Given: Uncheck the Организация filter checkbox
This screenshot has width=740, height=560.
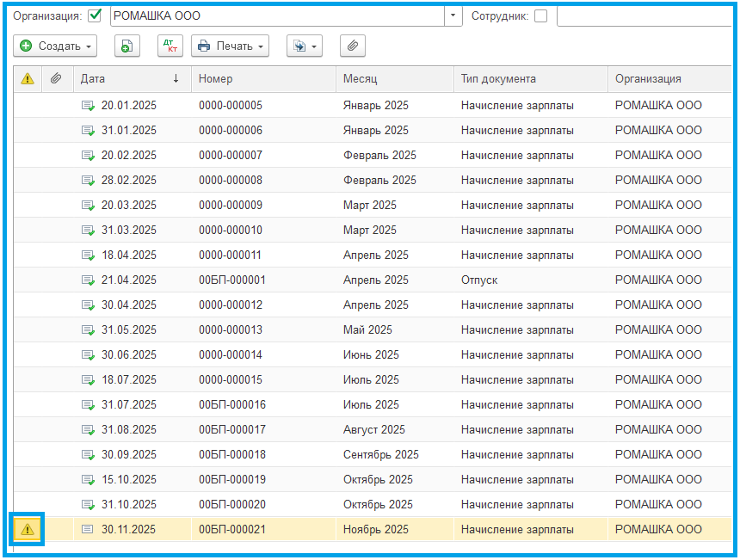Looking at the screenshot, I should [x=96, y=16].
